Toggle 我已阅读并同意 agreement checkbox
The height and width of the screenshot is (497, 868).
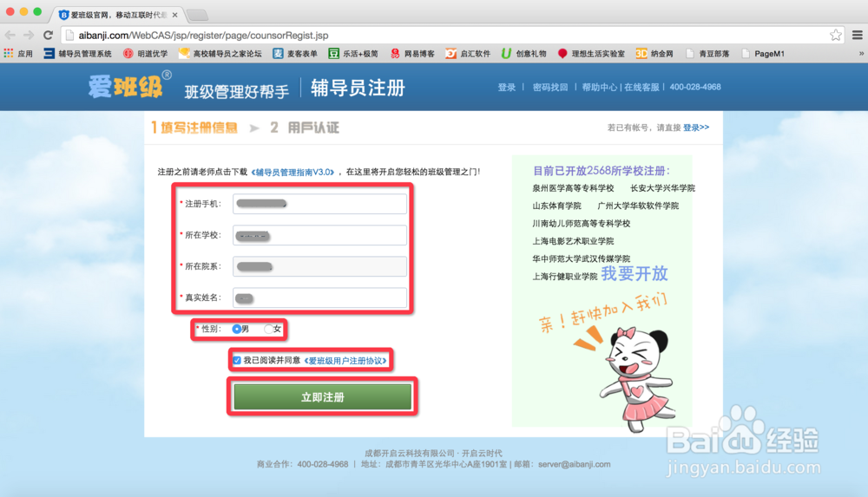(237, 360)
